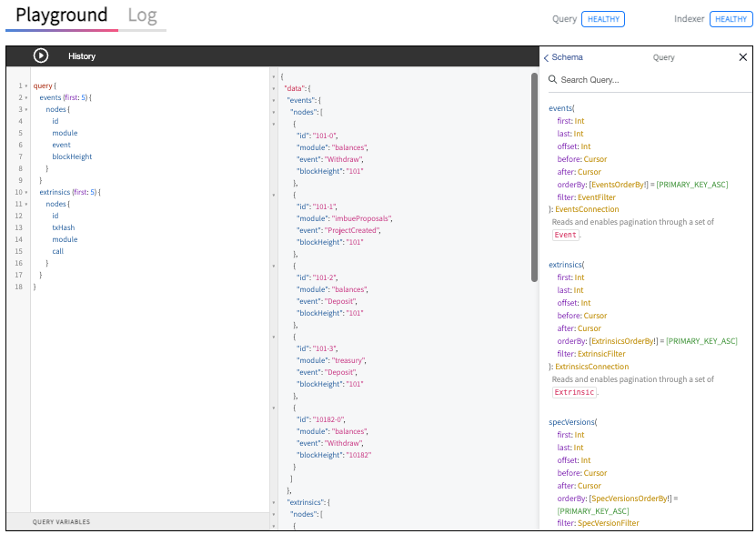Switch to the Log tab
This screenshot has height=534, width=756.
click(x=142, y=15)
